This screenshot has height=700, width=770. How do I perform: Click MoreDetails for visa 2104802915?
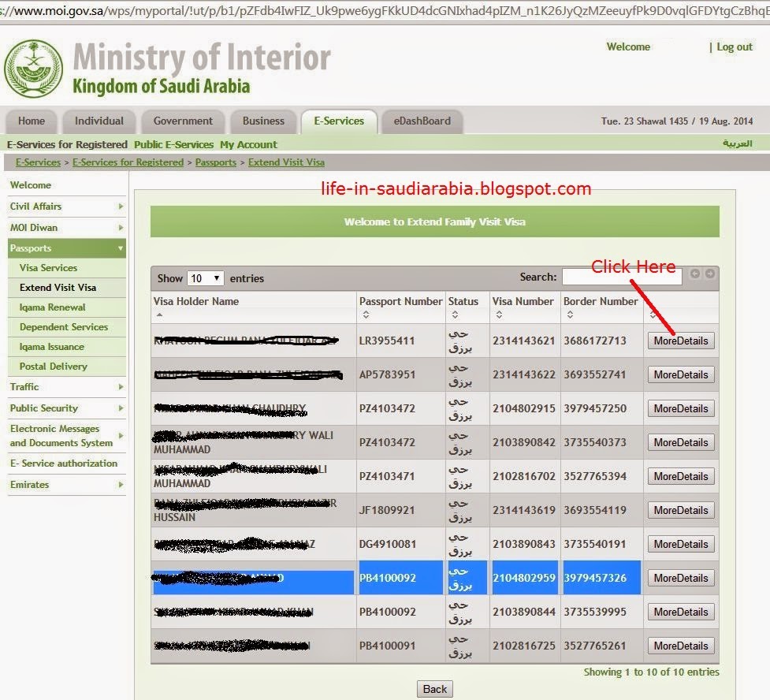(x=681, y=408)
